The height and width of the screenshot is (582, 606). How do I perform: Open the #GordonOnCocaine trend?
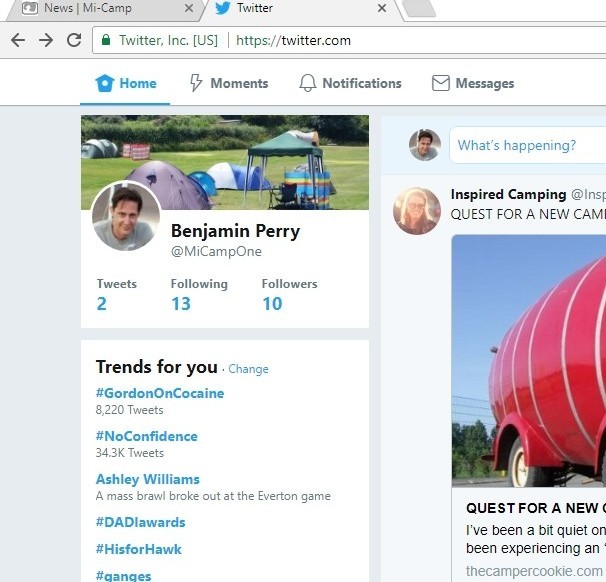[x=160, y=393]
